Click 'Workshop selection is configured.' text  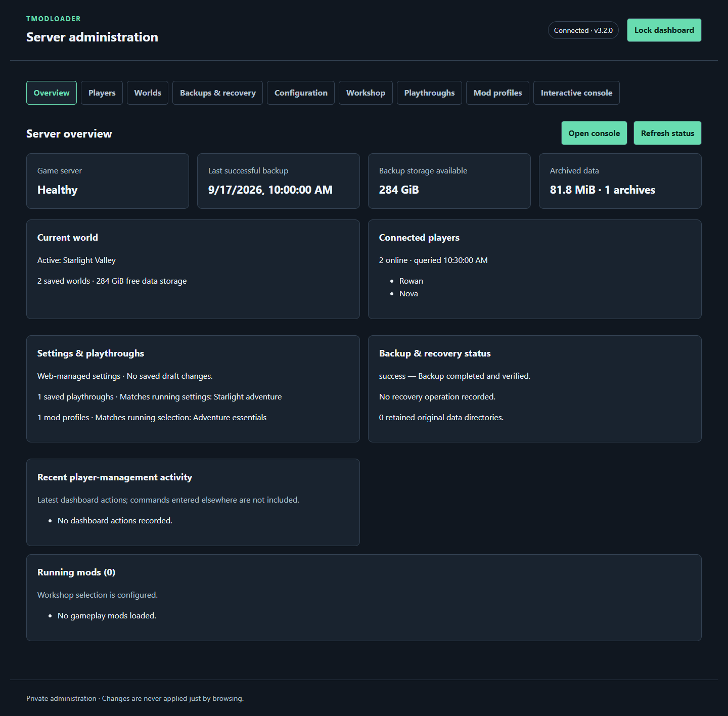98,595
